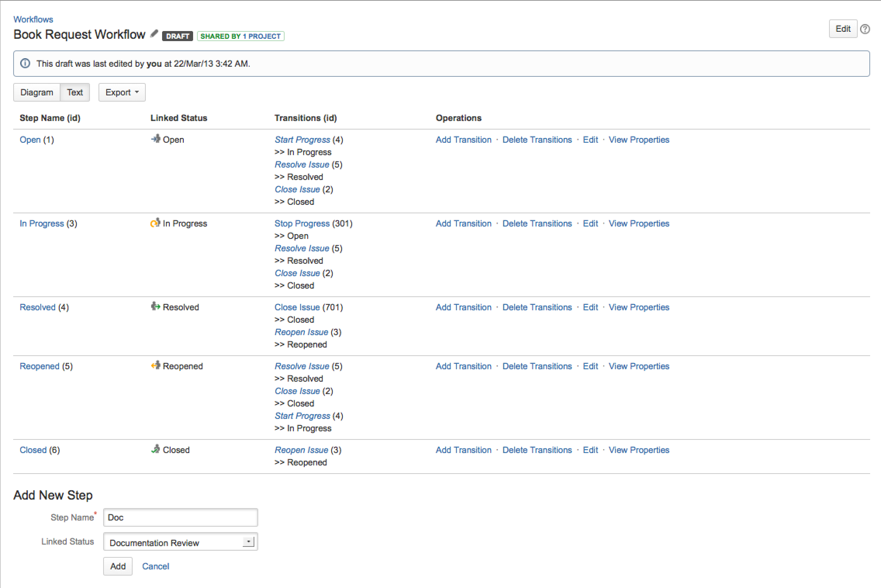Cancel adding the new step

click(155, 566)
